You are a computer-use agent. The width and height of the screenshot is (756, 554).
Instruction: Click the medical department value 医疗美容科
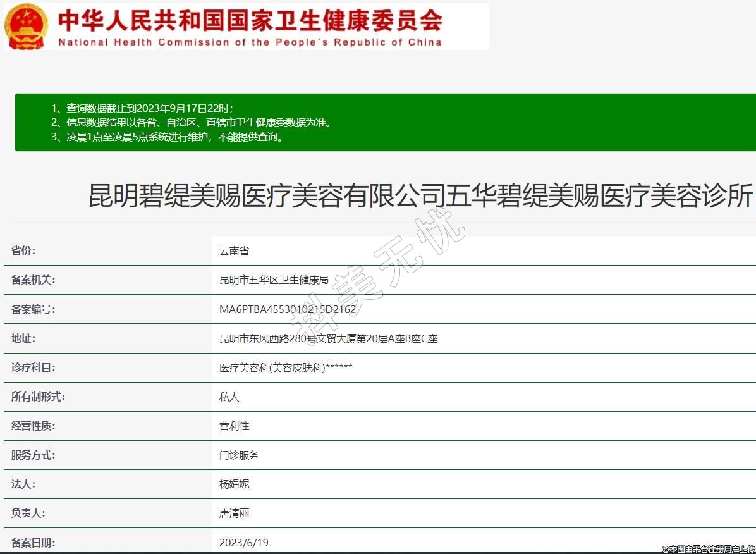[286, 368]
